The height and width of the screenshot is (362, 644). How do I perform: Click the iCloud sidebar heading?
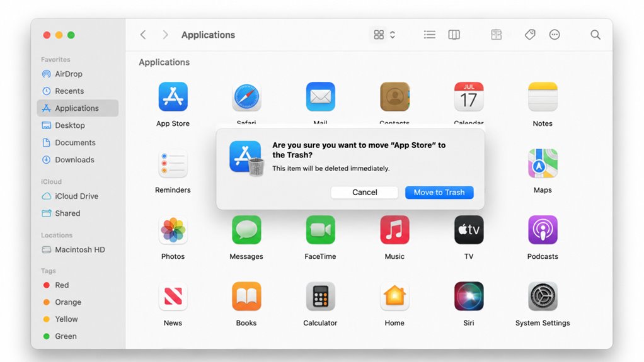click(x=51, y=181)
